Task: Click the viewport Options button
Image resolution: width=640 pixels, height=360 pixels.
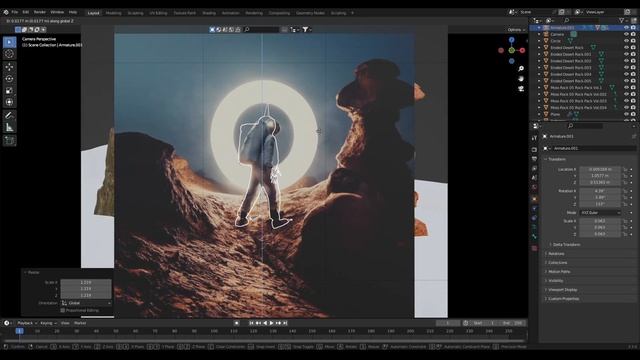Action: click(x=516, y=30)
